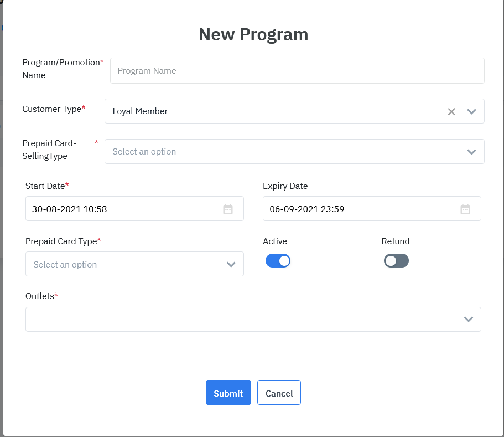Click the Prepaid Card Type label
Image resolution: width=504 pixels, height=437 pixels.
pos(61,241)
